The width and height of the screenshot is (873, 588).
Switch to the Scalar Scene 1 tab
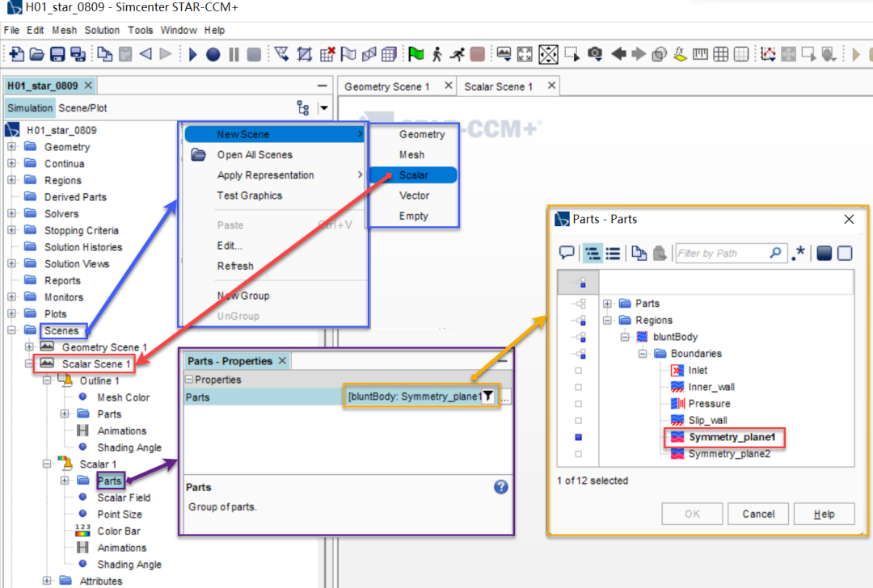pyautogui.click(x=498, y=86)
